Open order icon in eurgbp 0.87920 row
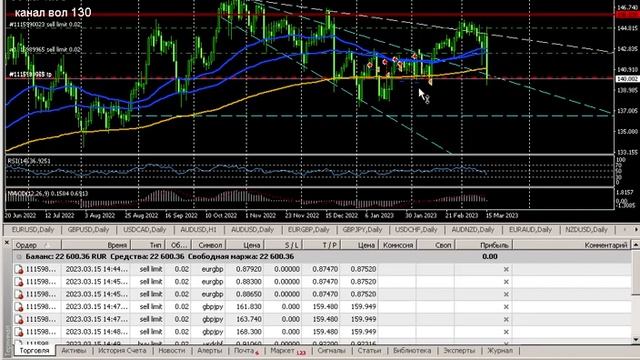Viewport: 640px width, 360px height. click(19, 269)
